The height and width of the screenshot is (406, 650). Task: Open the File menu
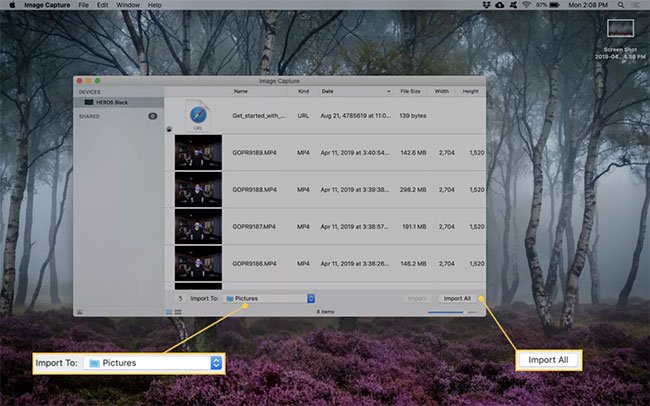coord(83,5)
